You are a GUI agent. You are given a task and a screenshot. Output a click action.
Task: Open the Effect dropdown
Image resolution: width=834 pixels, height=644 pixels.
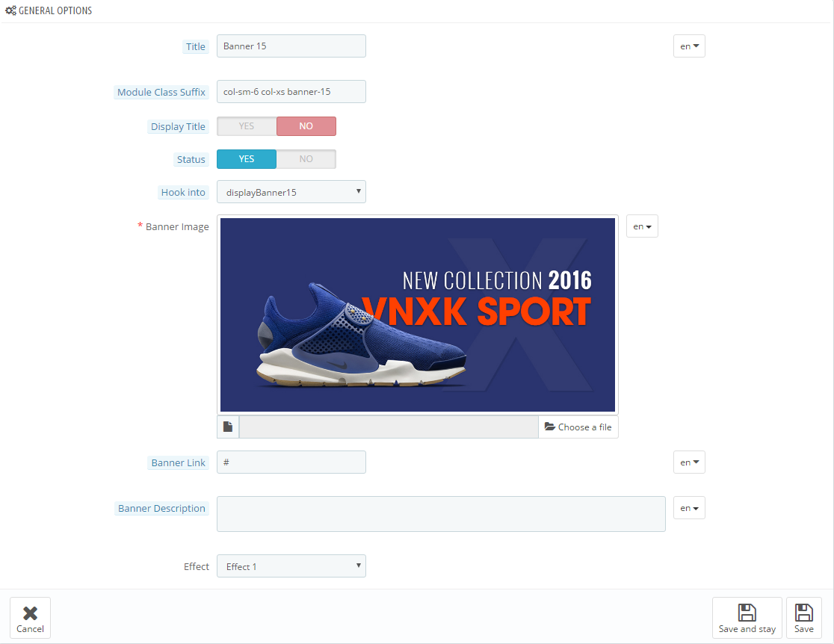[x=291, y=566]
